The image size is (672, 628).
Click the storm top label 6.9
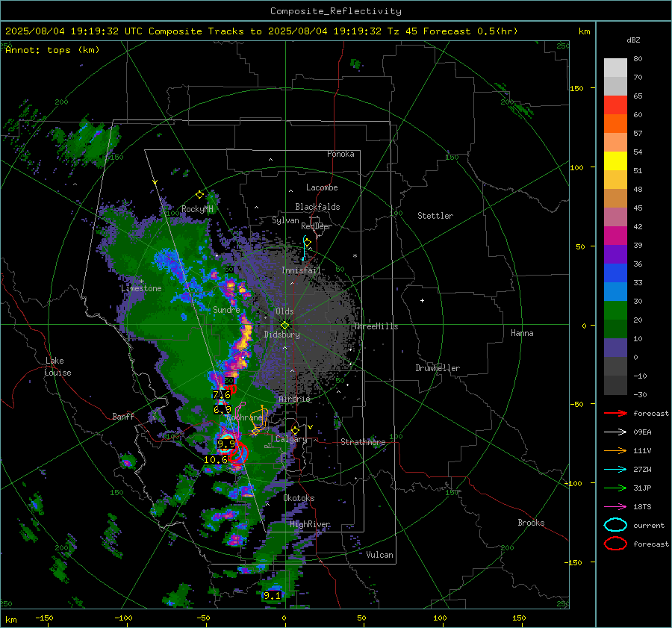[x=223, y=409]
